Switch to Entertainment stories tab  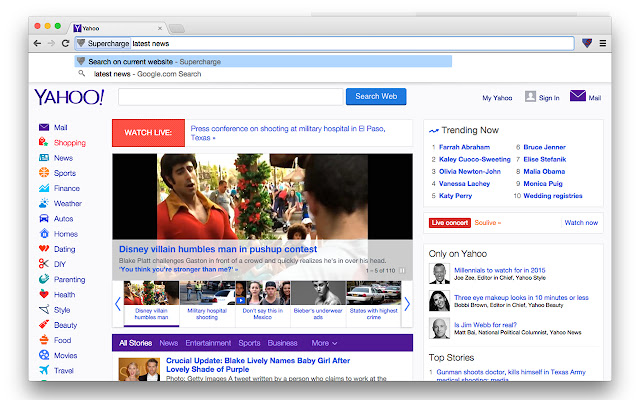(208, 343)
